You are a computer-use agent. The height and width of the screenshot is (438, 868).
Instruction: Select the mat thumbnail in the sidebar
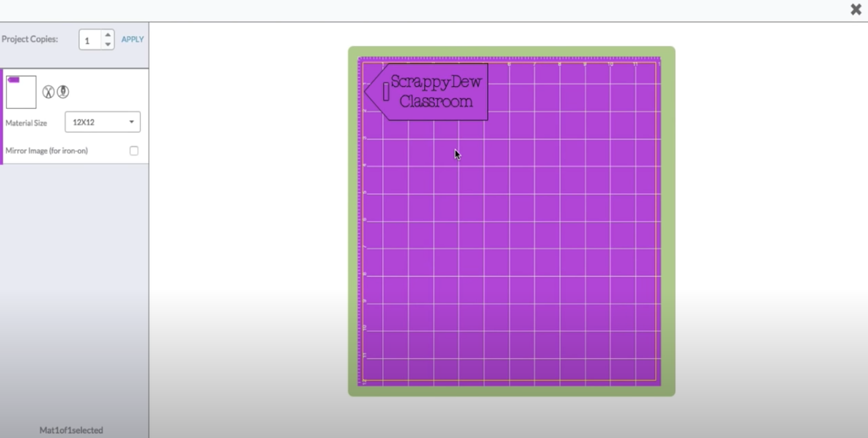[x=21, y=91]
